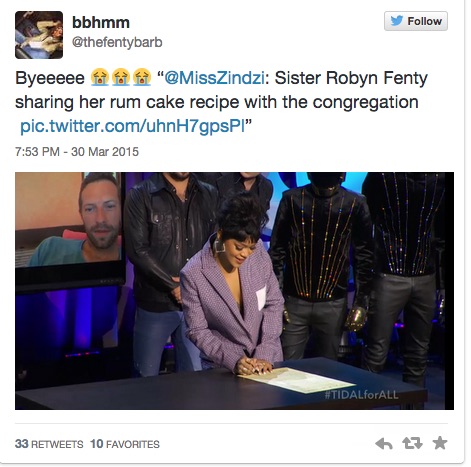Click the #TIDALforALL watermark in photo
Image resolution: width=471 pixels, height=467 pixels.
pos(361,395)
